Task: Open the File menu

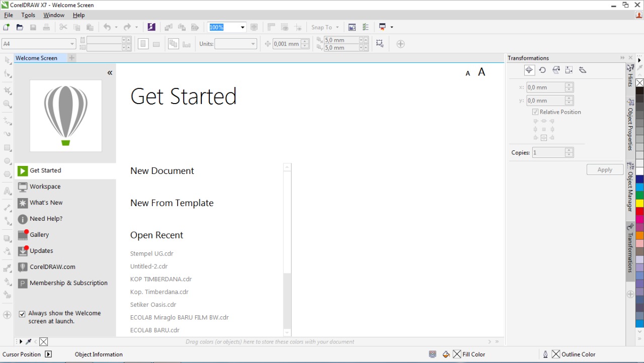Action: tap(9, 16)
